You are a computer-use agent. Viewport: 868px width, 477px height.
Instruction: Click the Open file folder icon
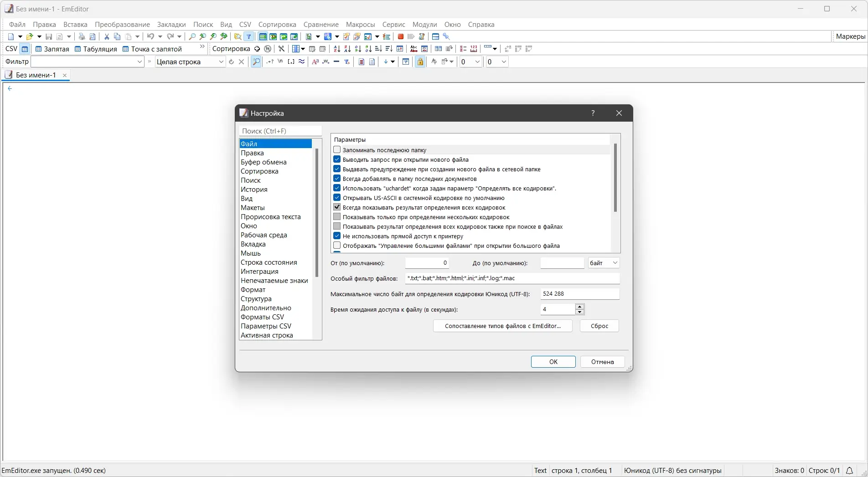click(30, 36)
